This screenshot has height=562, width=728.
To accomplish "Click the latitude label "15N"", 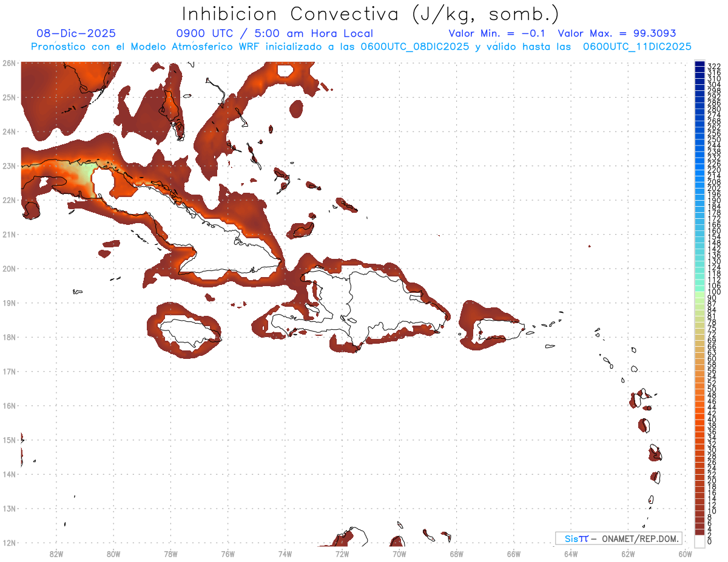I will tap(8, 440).
